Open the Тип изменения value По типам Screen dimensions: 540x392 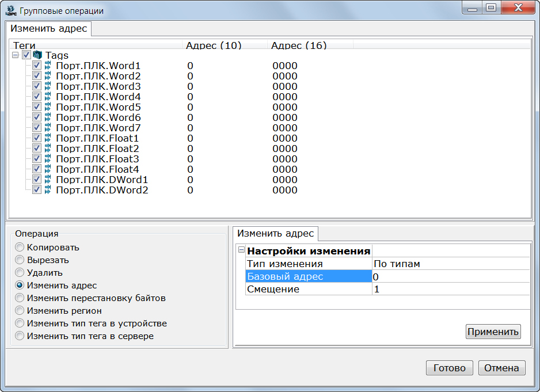tap(450, 264)
